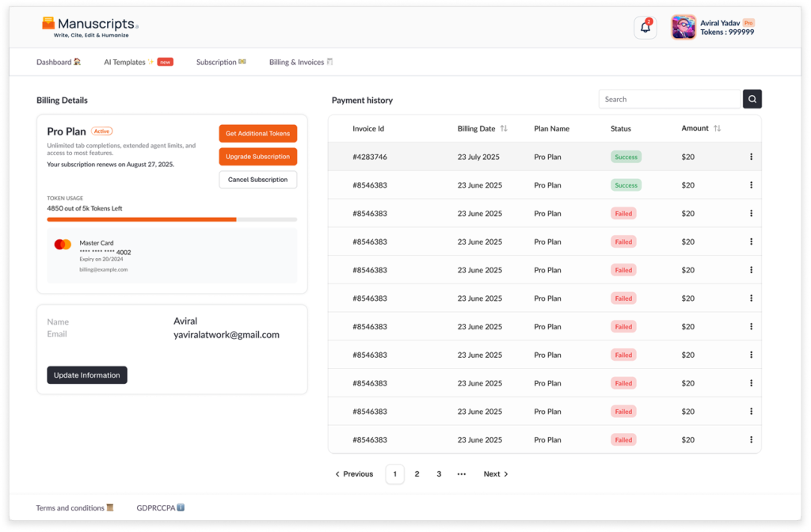Click the Update Information button
The width and height of the screenshot is (811, 532).
pos(87,375)
